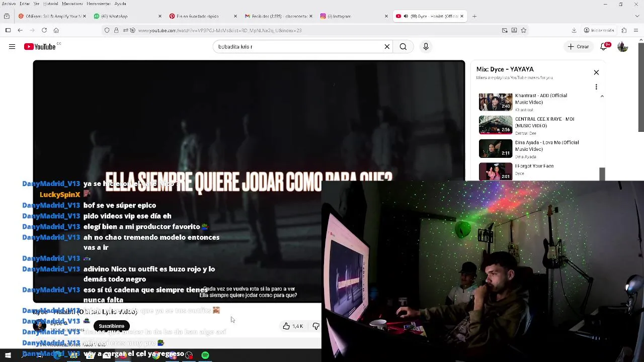Switch to the ONErpm browser tab
644x362 pixels.
50,16
